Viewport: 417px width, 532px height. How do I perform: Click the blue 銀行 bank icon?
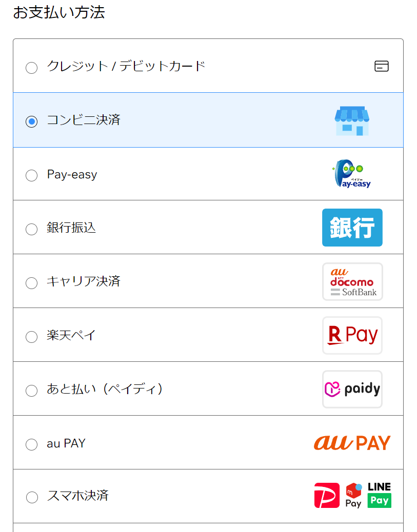pyautogui.click(x=352, y=228)
